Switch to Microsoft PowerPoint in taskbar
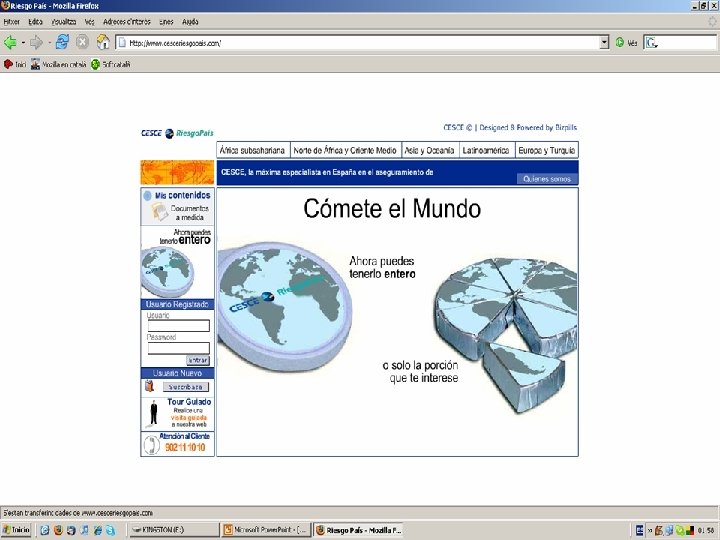The width and height of the screenshot is (720, 540). point(265,530)
